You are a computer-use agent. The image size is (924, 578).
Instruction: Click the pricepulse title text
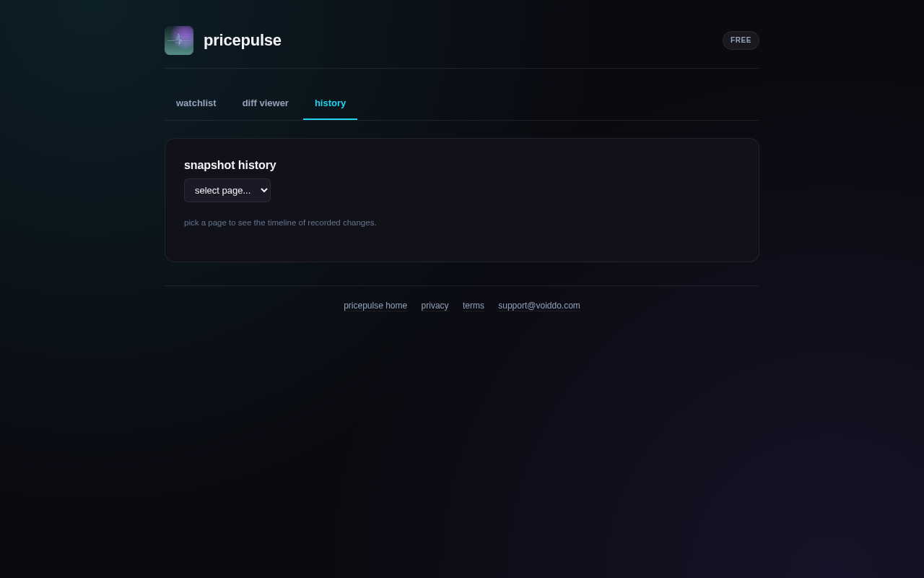click(x=243, y=40)
